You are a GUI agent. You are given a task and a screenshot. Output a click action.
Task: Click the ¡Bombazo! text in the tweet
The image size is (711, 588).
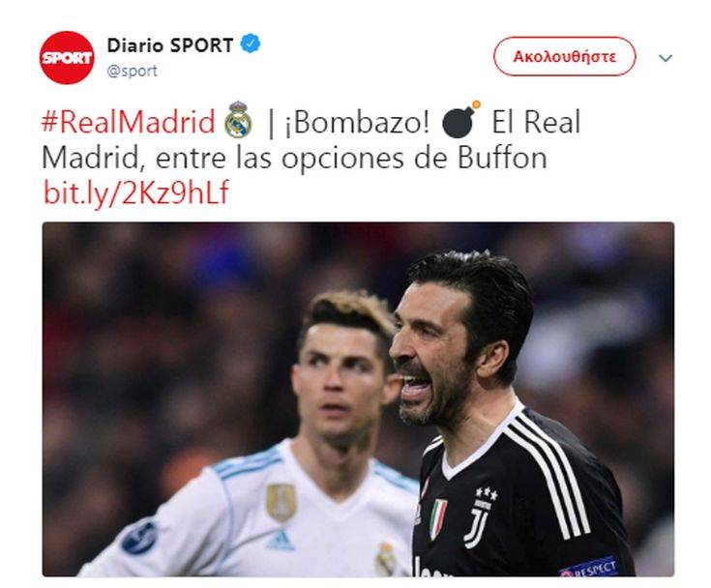point(357,122)
